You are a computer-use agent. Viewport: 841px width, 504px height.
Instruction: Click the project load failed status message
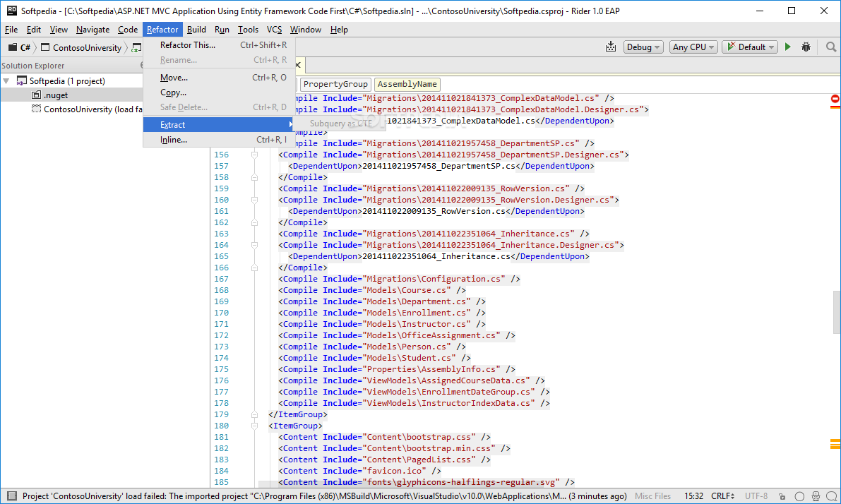click(x=325, y=496)
